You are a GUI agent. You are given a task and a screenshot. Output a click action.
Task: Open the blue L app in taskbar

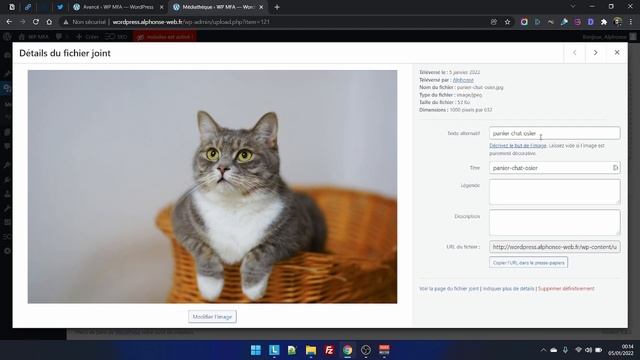point(274,350)
